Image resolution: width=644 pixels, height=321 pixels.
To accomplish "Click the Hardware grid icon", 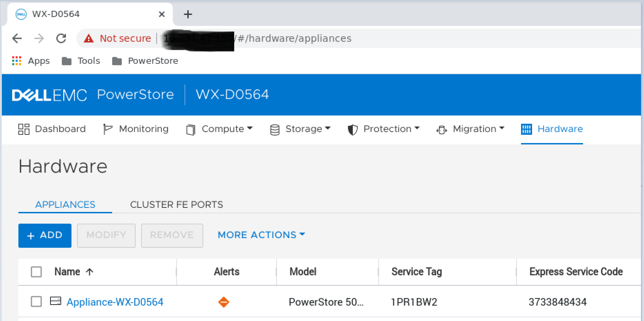I will pos(527,129).
